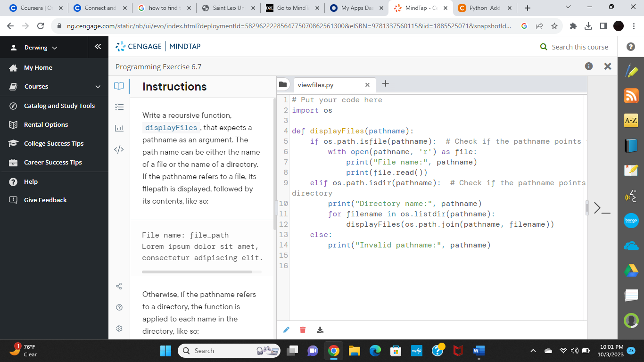Edit code using the pencil icon below the editor
This screenshot has height=362, width=644.
coord(286,330)
